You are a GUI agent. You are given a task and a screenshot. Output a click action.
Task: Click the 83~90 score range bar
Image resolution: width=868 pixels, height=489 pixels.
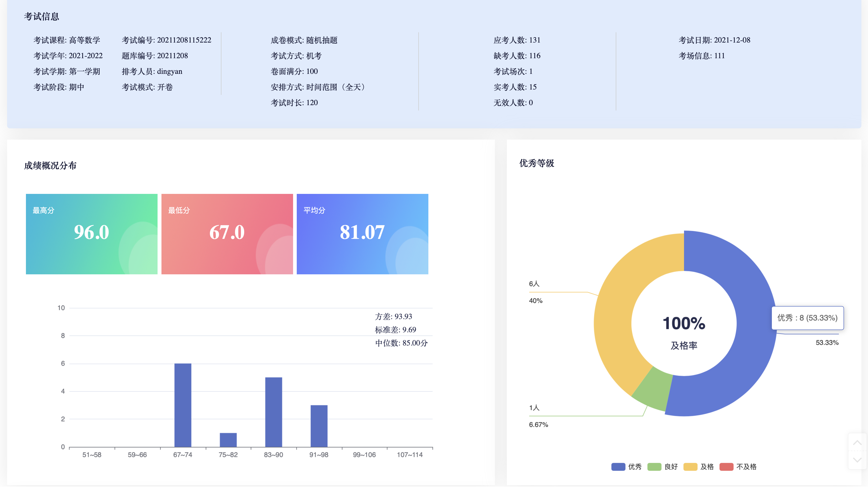pyautogui.click(x=273, y=412)
